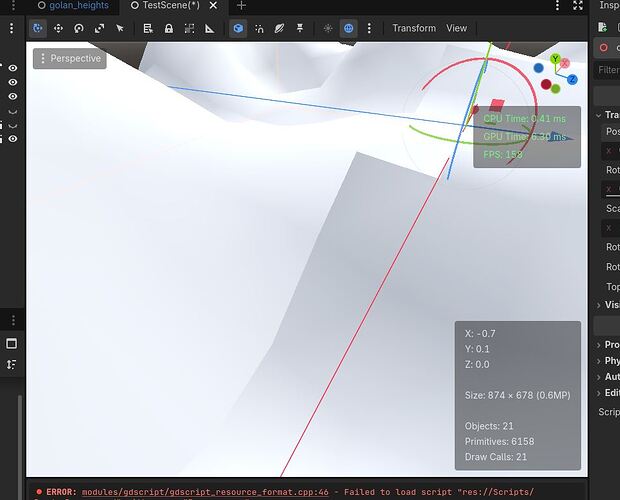
Task: Open the Perspective viewport menu
Action: pyautogui.click(x=70, y=58)
